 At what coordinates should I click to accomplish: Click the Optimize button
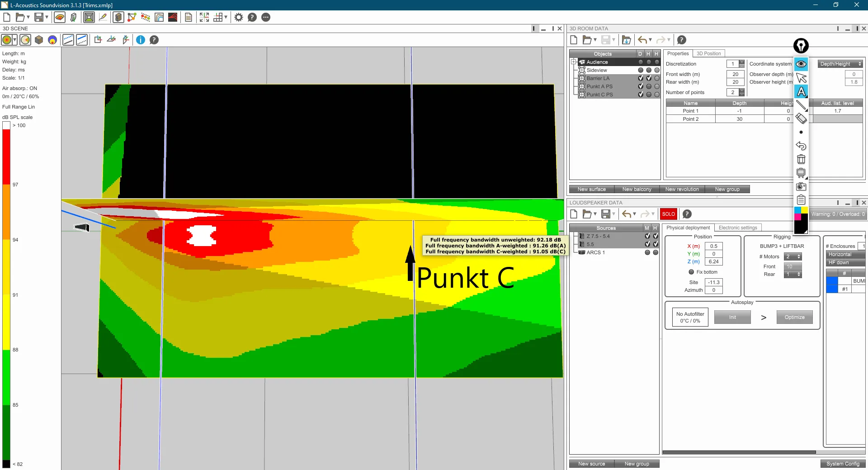(794, 317)
